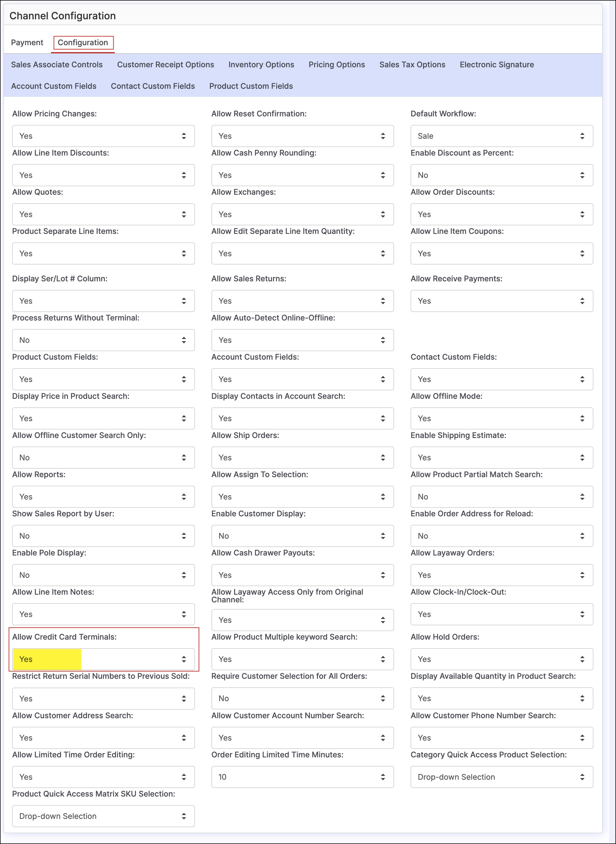The height and width of the screenshot is (844, 616).
Task: Open the Configuration tab
Action: tap(83, 42)
